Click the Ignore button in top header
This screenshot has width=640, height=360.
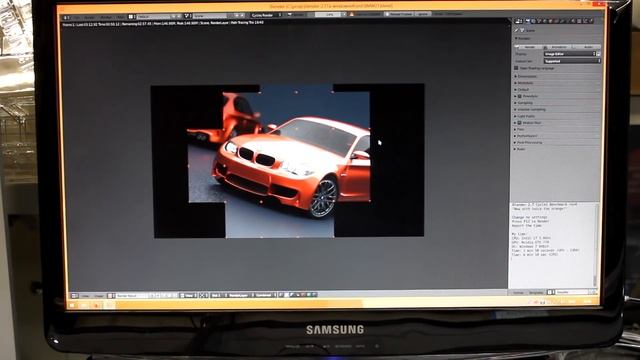(x=423, y=14)
